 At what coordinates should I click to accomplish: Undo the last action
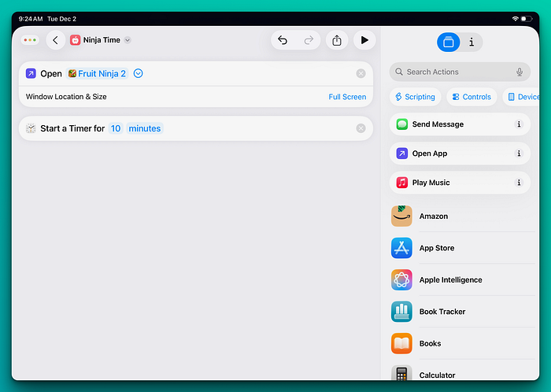point(283,40)
